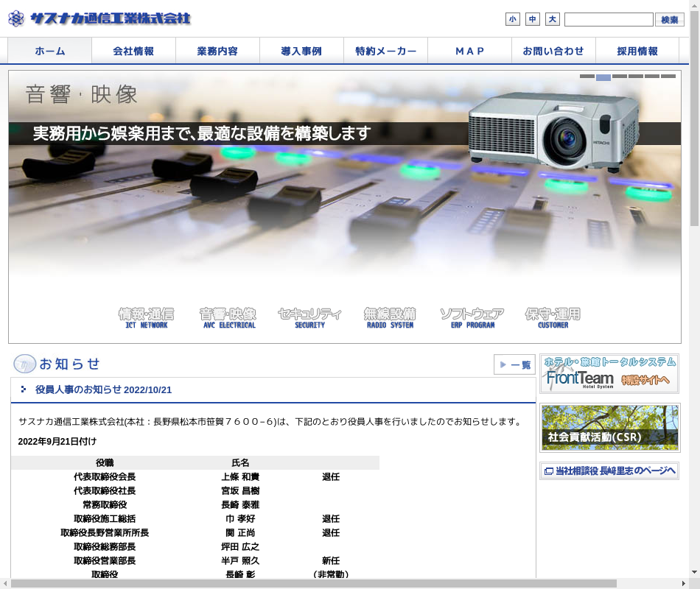This screenshot has width=700, height=589.
Task: Set font size to large with 大
Action: pyautogui.click(x=552, y=19)
